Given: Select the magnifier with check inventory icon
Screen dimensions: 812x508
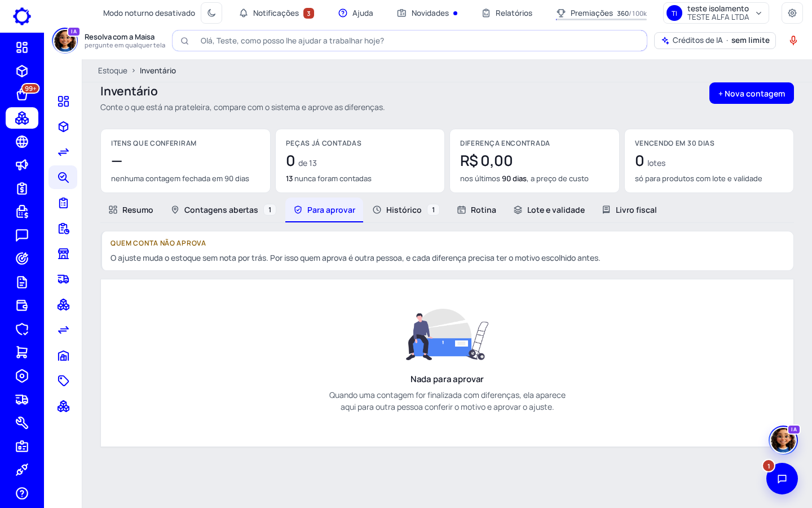Looking at the screenshot, I should click(x=63, y=177).
